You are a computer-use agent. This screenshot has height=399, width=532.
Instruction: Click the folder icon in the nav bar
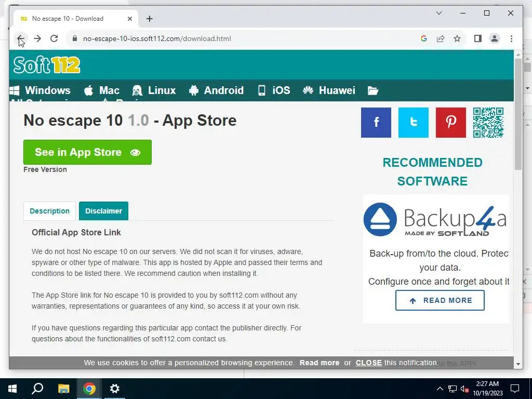point(373,90)
